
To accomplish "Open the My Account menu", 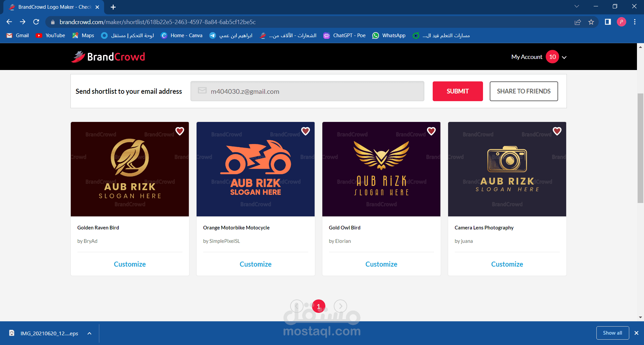I will click(527, 57).
